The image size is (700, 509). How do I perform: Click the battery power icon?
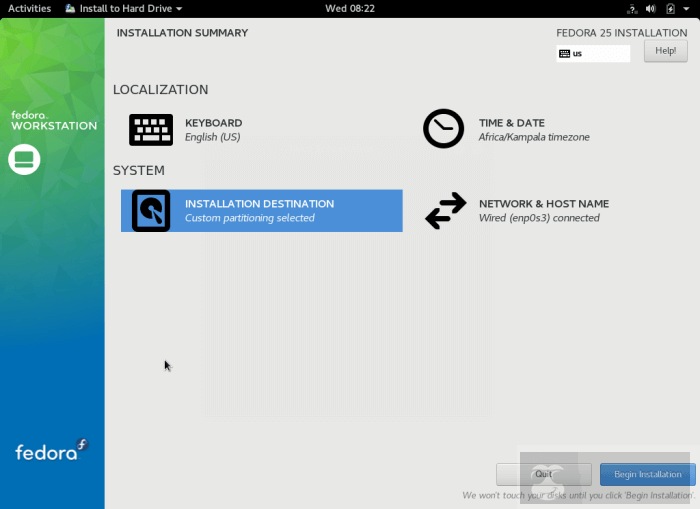(x=670, y=8)
